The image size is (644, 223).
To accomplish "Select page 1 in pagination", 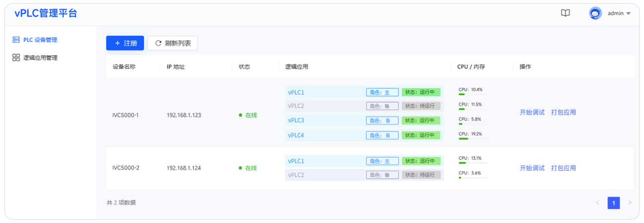I will (614, 203).
